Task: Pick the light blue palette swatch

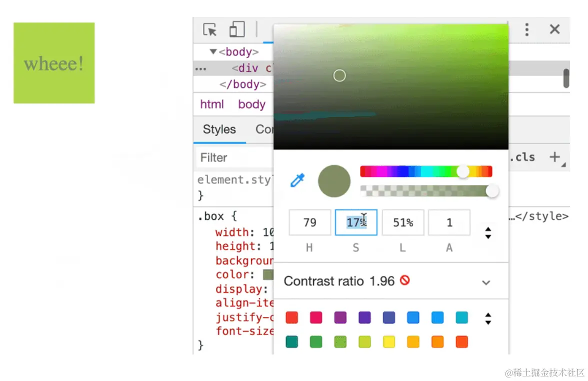Action: click(437, 317)
